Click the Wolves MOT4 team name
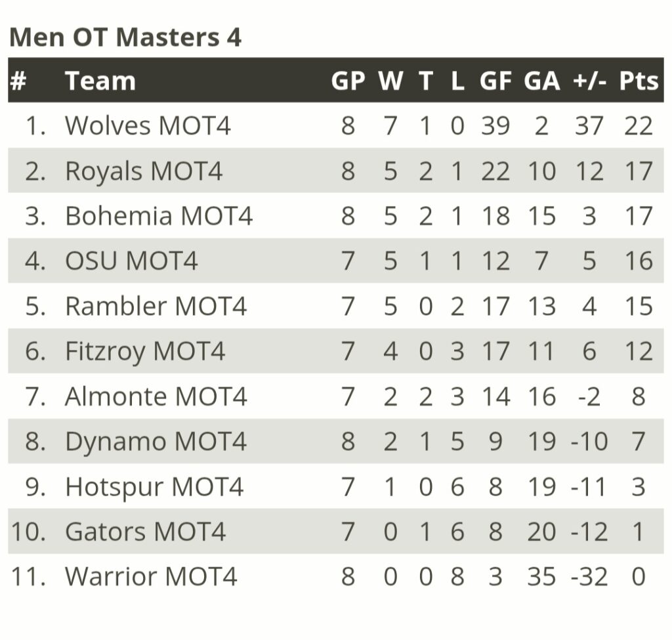 point(148,125)
